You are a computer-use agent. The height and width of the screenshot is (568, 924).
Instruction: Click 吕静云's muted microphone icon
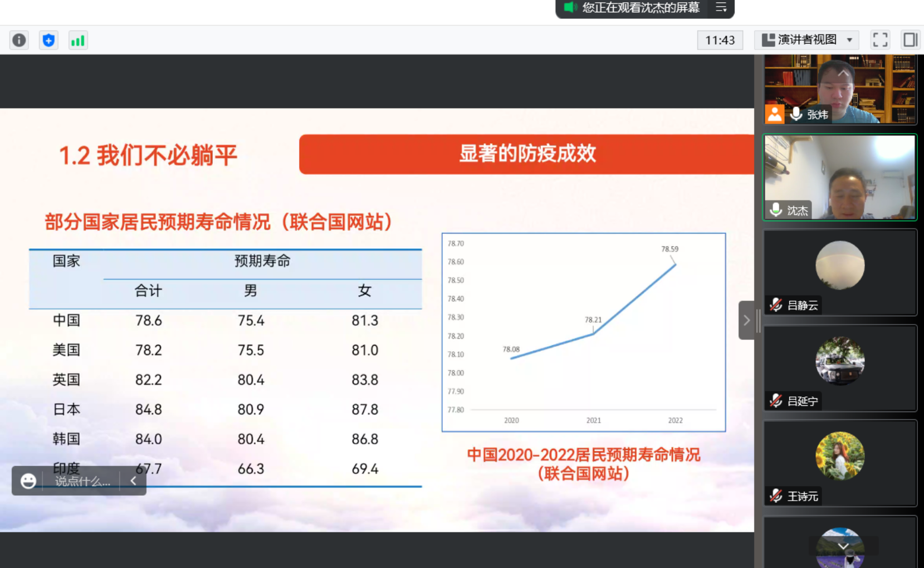776,305
